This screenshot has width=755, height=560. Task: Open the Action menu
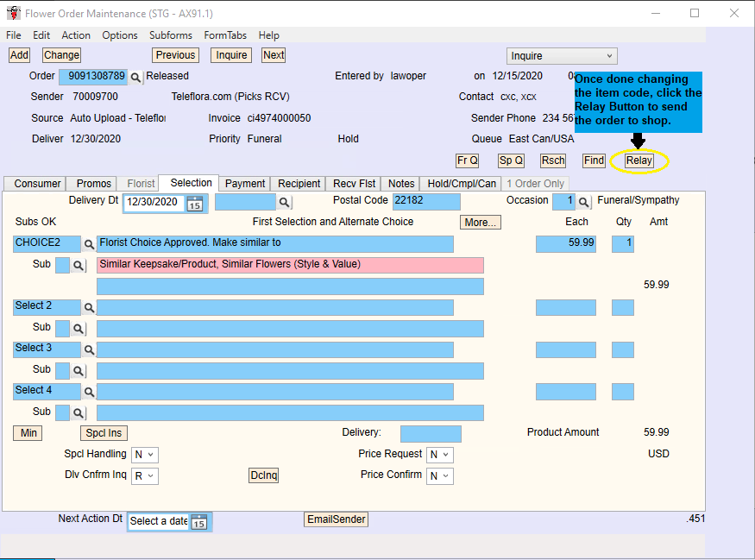[76, 35]
